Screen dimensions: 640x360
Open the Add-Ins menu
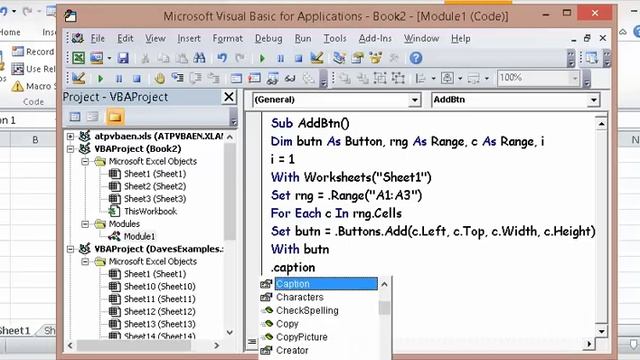pyautogui.click(x=375, y=38)
